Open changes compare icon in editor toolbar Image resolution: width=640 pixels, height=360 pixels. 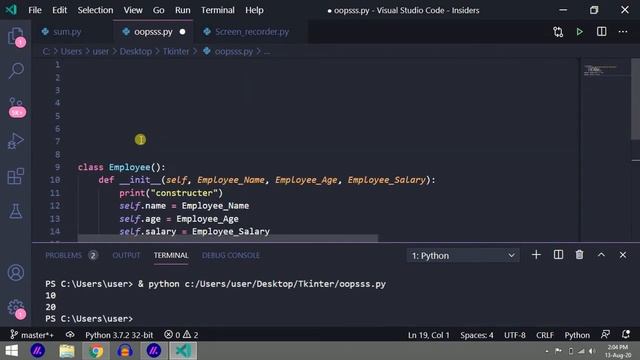(558, 32)
